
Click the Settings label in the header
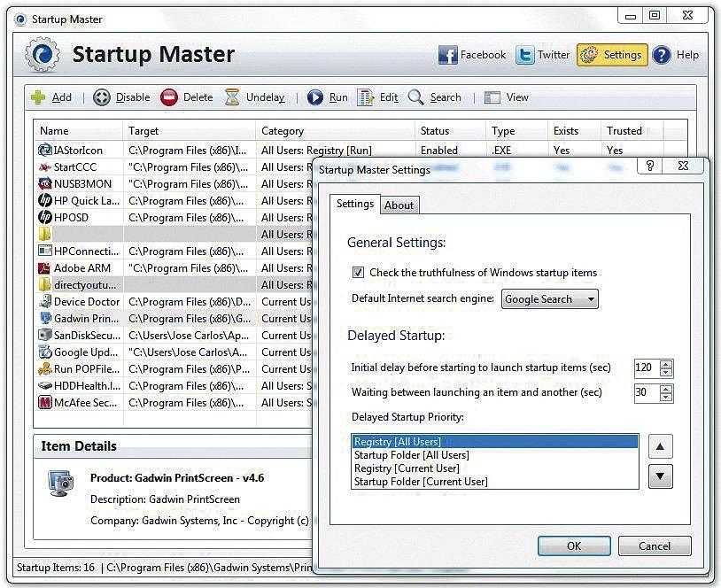[623, 55]
